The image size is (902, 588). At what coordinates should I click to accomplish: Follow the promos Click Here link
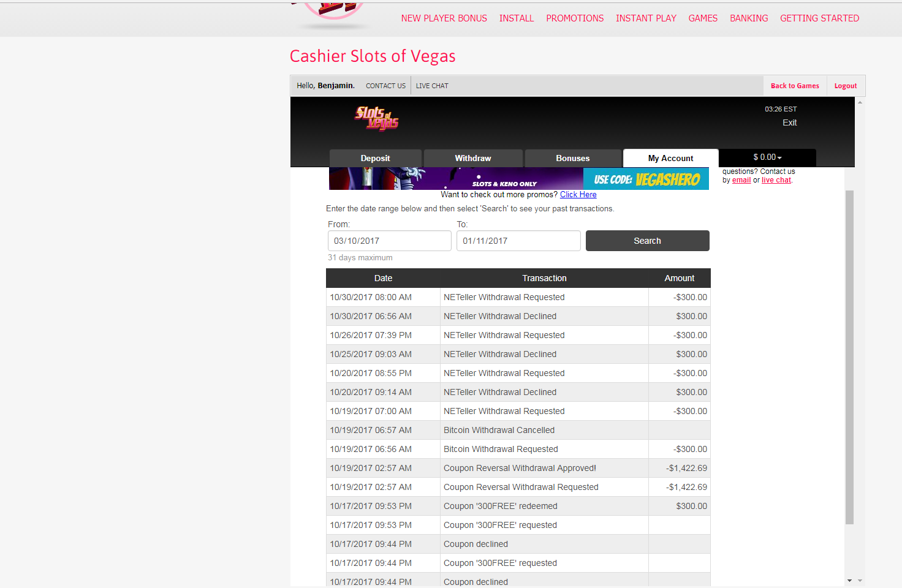pyautogui.click(x=578, y=195)
